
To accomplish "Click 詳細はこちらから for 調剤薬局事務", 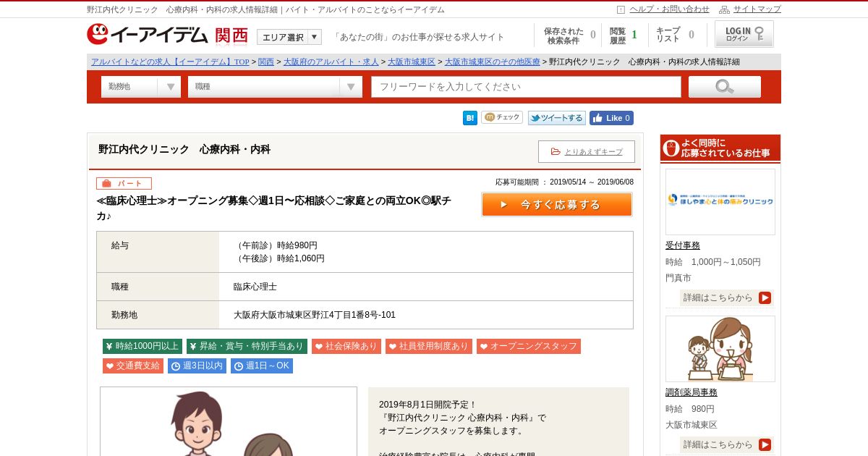I will click(726, 444).
